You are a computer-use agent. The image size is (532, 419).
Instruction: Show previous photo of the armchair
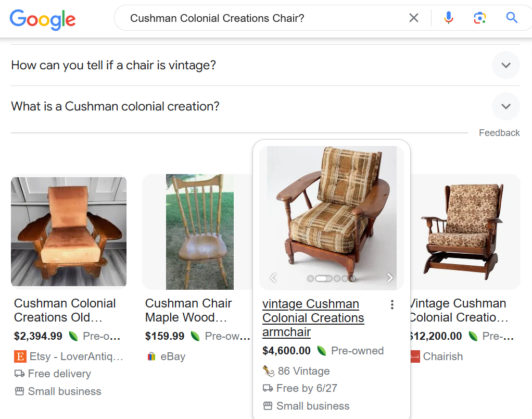point(273,278)
